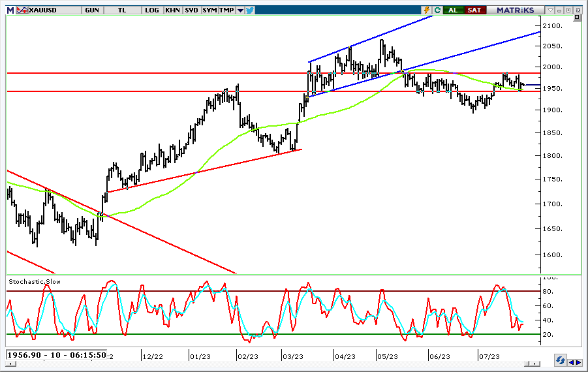Click the orange lightning bolt icon
The image size is (588, 372).
point(427,10)
